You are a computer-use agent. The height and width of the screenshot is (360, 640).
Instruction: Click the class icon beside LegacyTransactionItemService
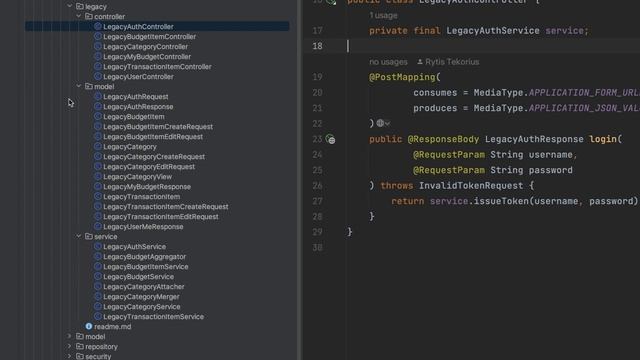tap(98, 316)
